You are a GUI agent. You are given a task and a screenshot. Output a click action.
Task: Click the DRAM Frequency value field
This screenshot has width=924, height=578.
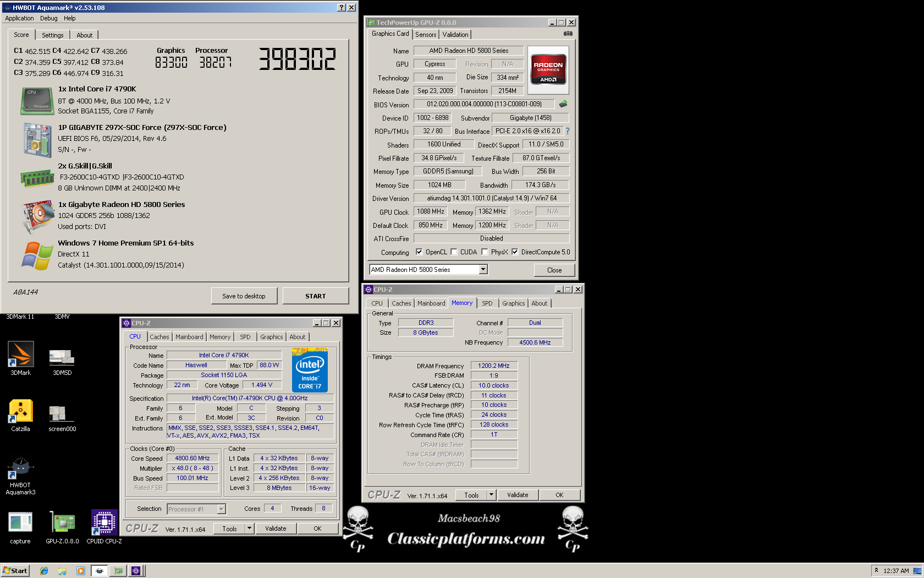point(494,366)
